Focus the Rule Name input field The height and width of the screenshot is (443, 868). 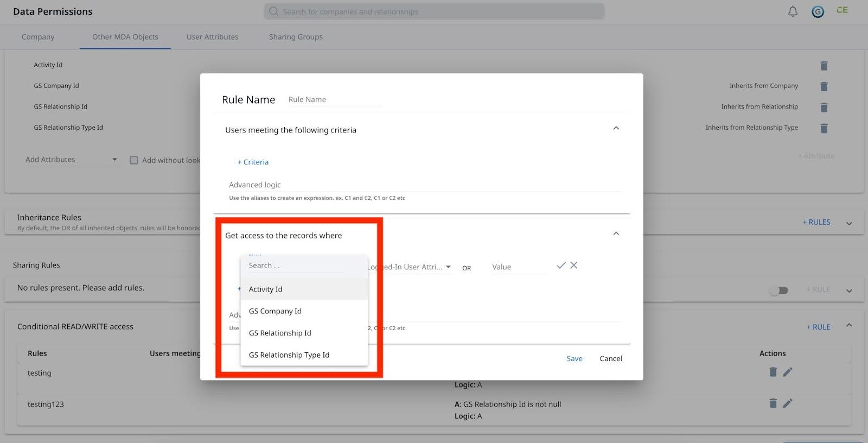tap(334, 99)
